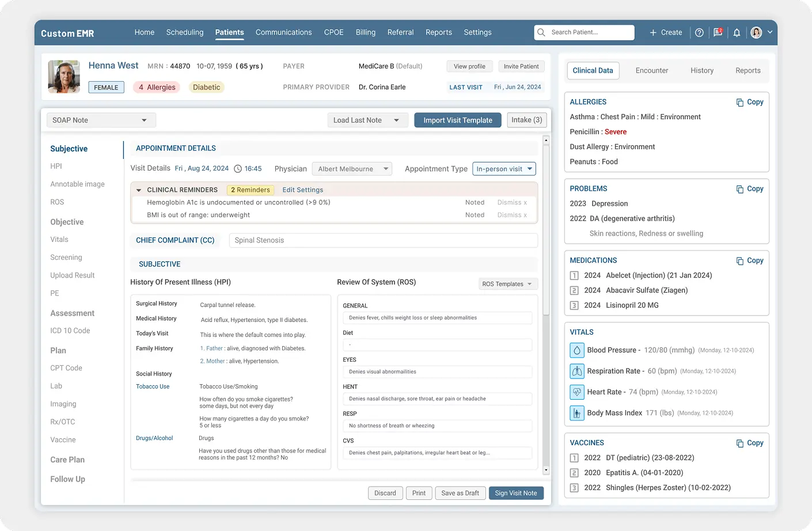Open messages with 2 unread notifications
The height and width of the screenshot is (531, 812).
click(x=717, y=32)
